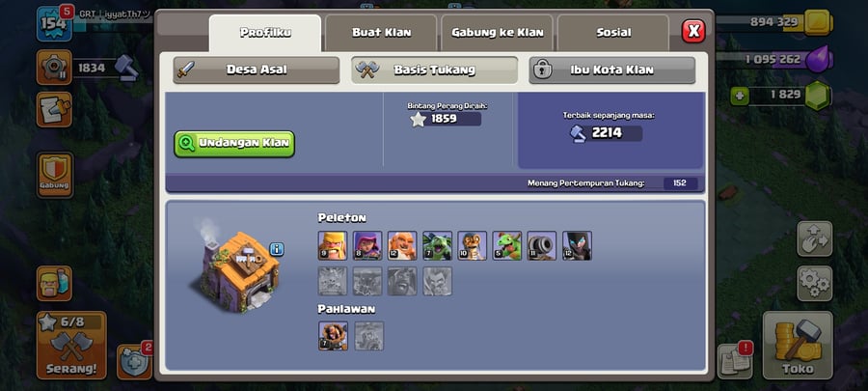Open the settings gears icon
Screen dimensions: 868x391
point(814,284)
